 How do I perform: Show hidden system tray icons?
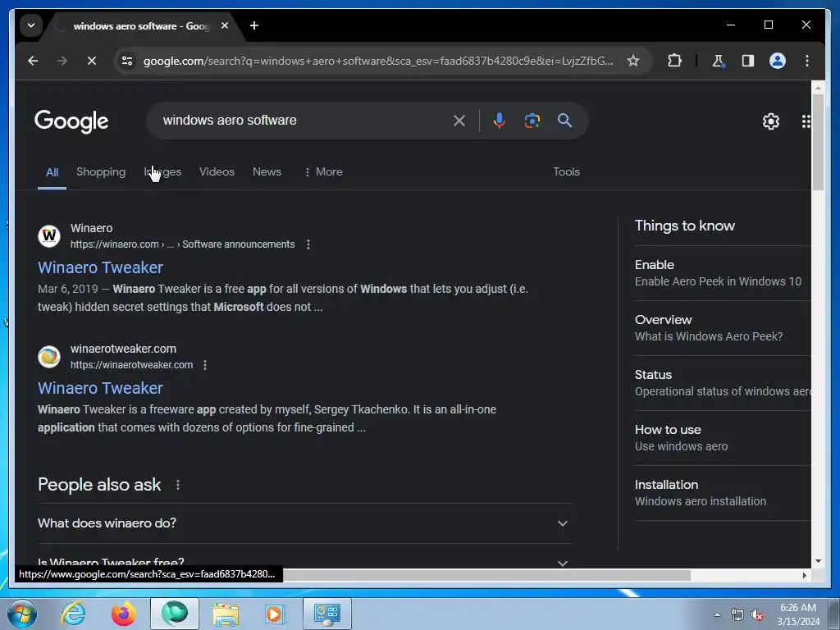pyautogui.click(x=717, y=614)
